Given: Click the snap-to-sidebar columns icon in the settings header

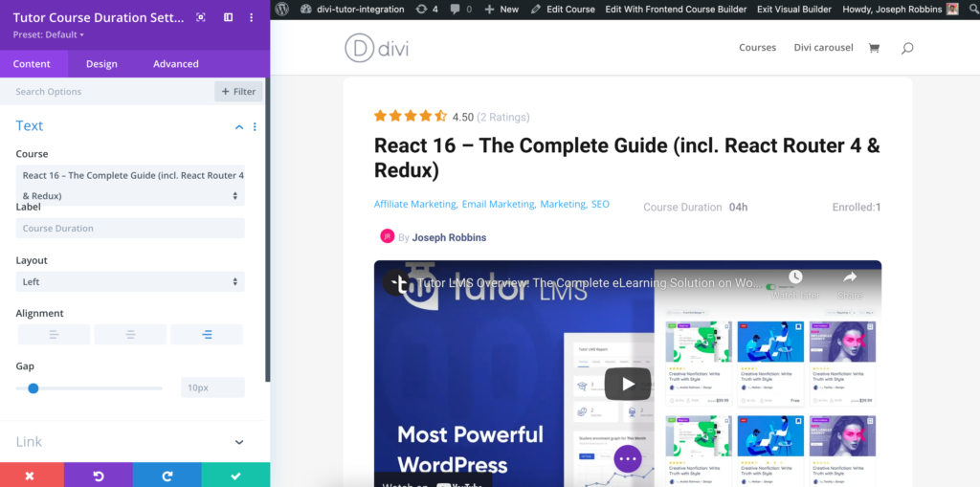Looking at the screenshot, I should click(x=228, y=17).
